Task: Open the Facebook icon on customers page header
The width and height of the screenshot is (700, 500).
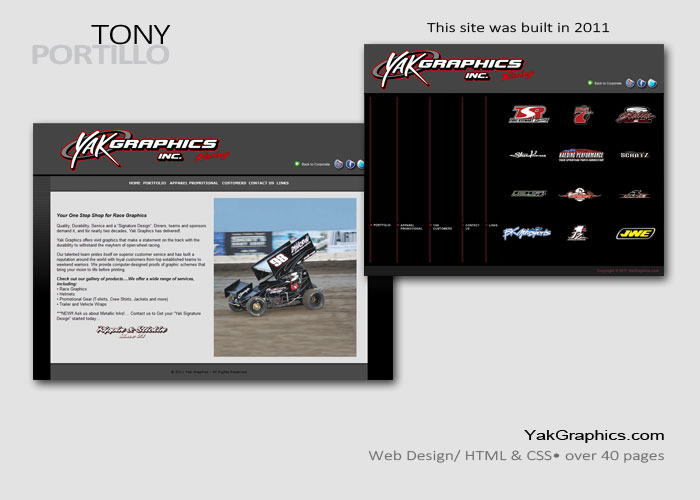Action: click(641, 83)
